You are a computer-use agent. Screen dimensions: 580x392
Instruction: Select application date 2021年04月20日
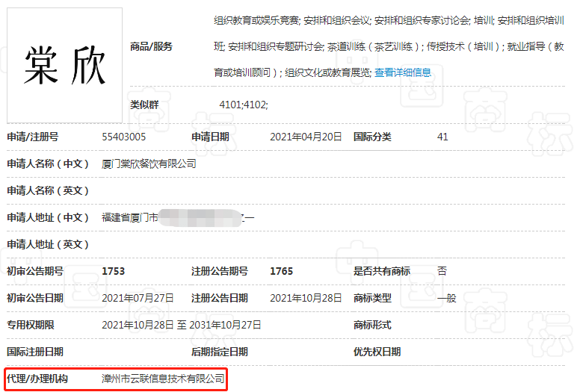[x=306, y=137]
